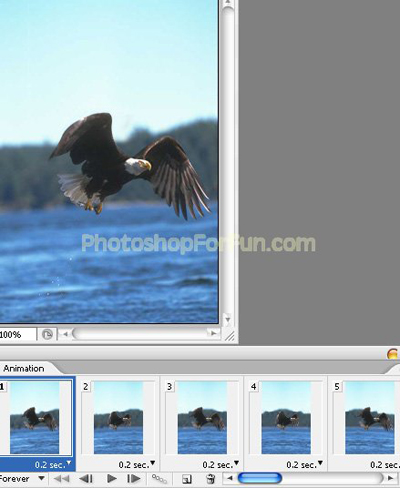Click the animation panel scroll right arrow
This screenshot has height=488, width=400.
pyautogui.click(x=391, y=478)
